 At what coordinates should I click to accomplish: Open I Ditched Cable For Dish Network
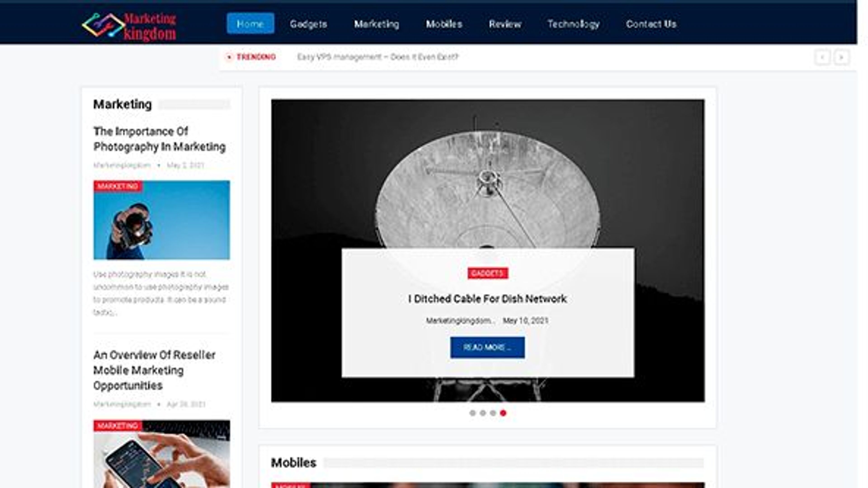(x=487, y=299)
